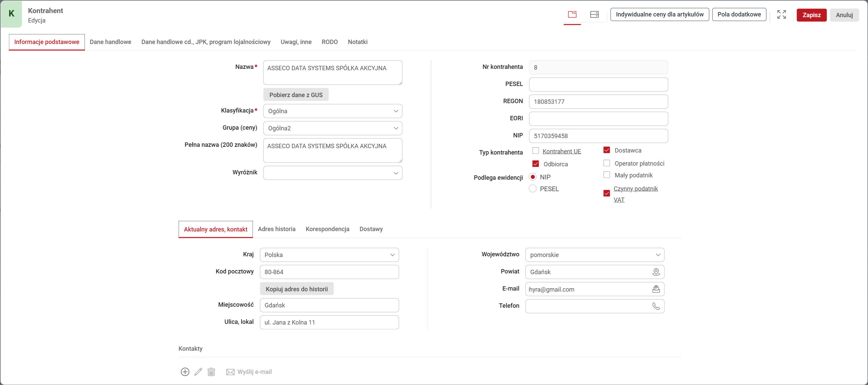Open the Klasyfikacja dropdown
This screenshot has height=385, width=868.
pyautogui.click(x=332, y=111)
